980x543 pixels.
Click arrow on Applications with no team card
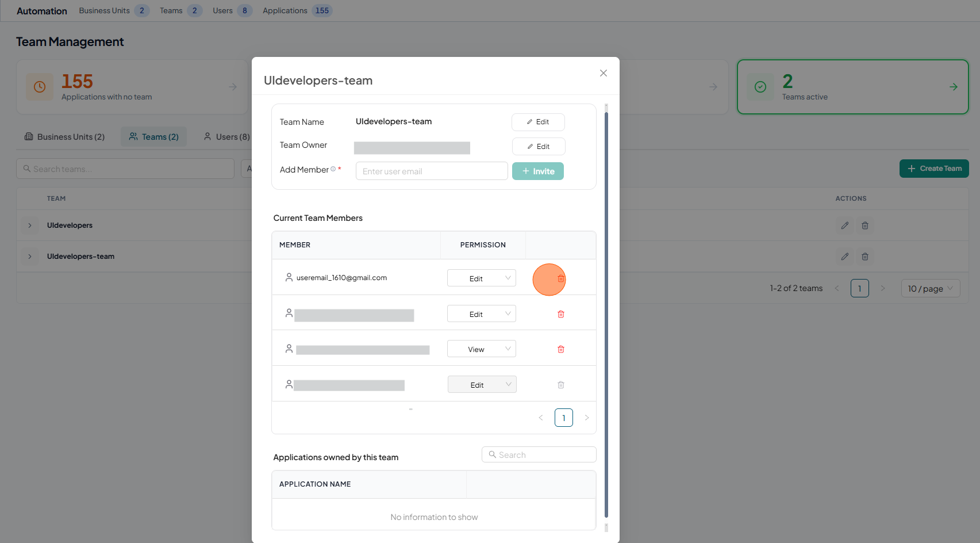click(233, 87)
